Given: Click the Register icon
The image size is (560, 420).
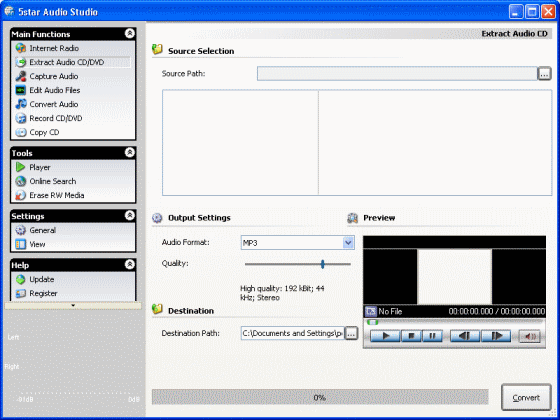Looking at the screenshot, I should [x=21, y=293].
